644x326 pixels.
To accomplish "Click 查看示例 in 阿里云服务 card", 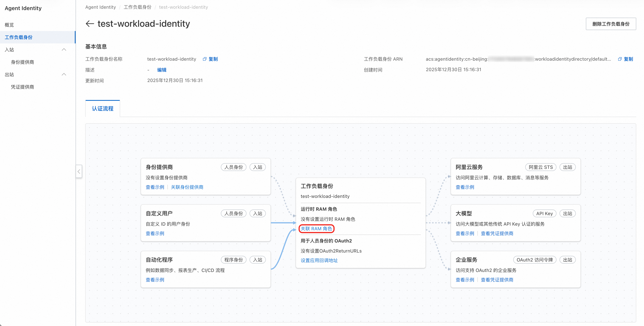I will coord(465,187).
